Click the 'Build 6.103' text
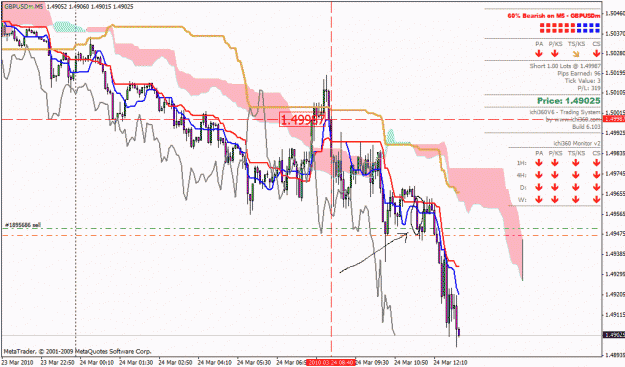Image resolution: width=625 pixels, height=367 pixels. [x=586, y=127]
